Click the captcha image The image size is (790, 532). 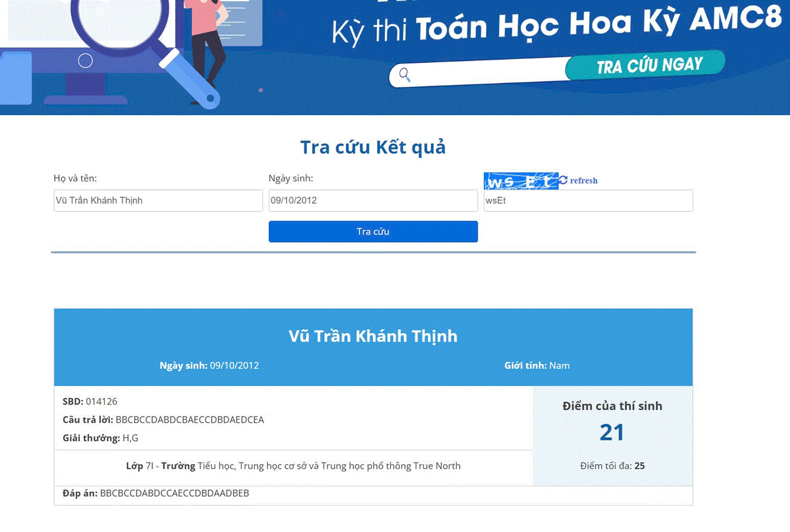click(x=521, y=181)
